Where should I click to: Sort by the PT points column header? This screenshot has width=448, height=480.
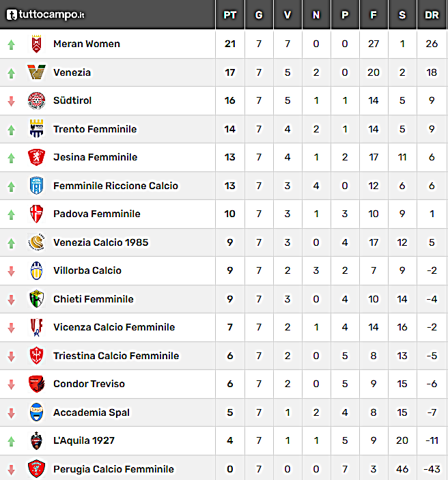(x=230, y=15)
